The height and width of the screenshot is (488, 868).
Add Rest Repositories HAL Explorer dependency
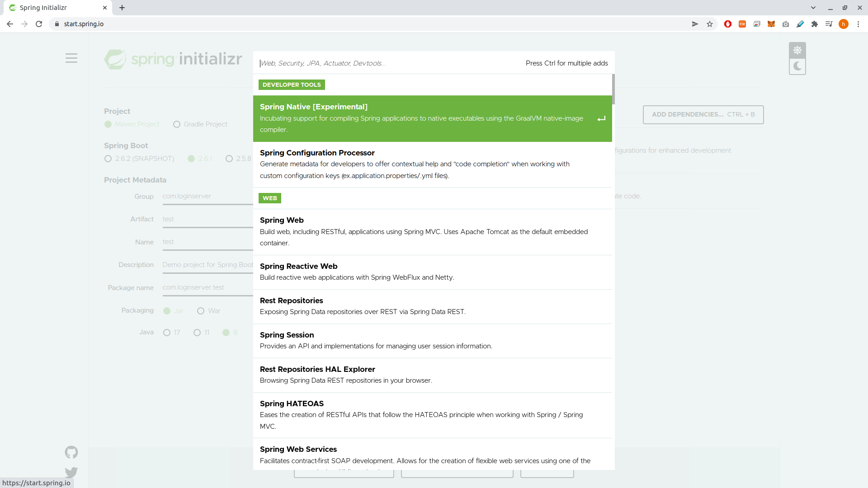coord(433,375)
